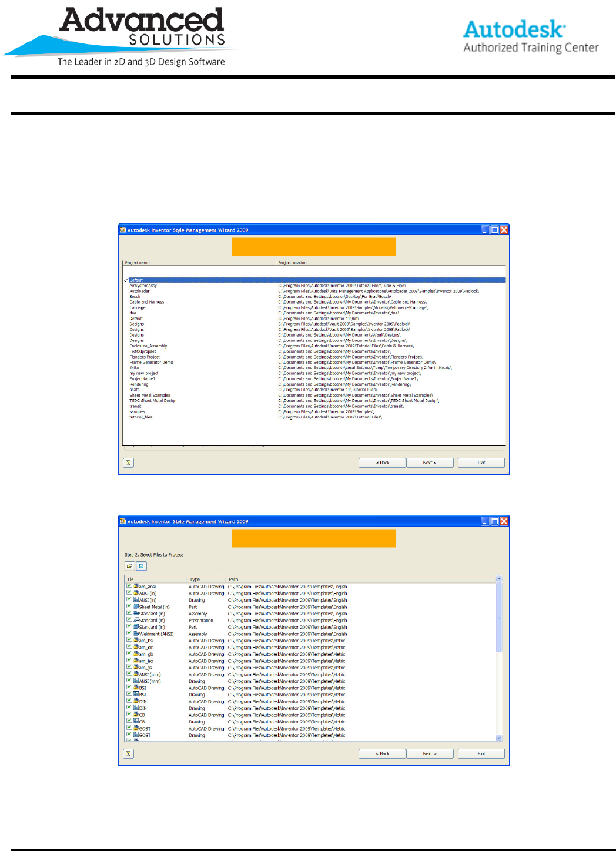This screenshot has width=616, height=851.
Task: Click Back in the Step 2 window
Action: point(382,753)
